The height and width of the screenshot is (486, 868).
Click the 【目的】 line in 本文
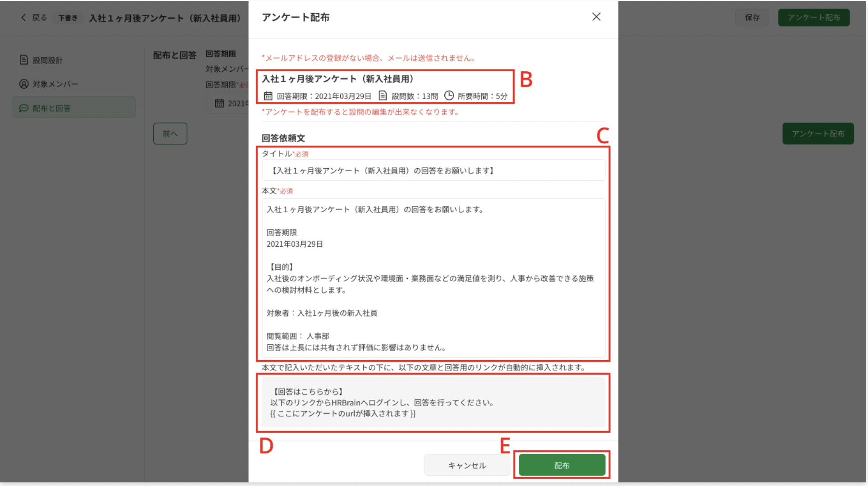click(x=282, y=267)
